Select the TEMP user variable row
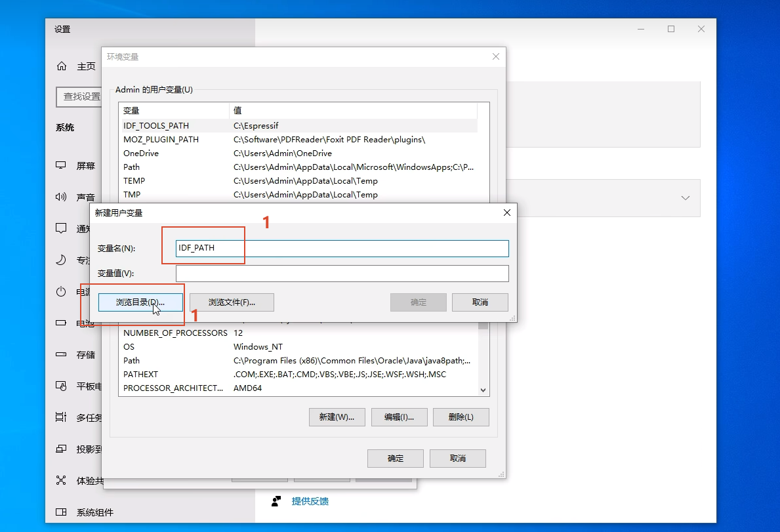The width and height of the screenshot is (780, 532). [x=298, y=181]
